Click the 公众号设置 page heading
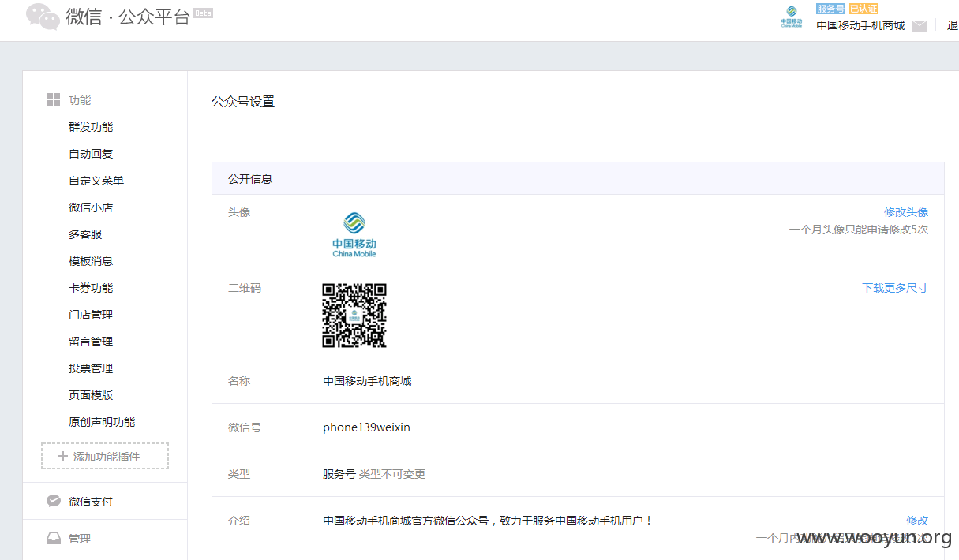 tap(243, 102)
